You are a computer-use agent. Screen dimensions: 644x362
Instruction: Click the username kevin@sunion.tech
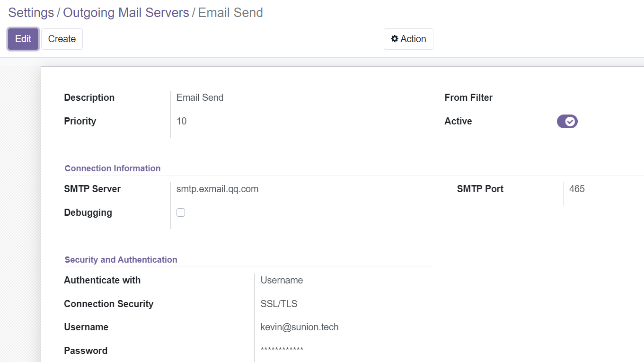pos(300,327)
